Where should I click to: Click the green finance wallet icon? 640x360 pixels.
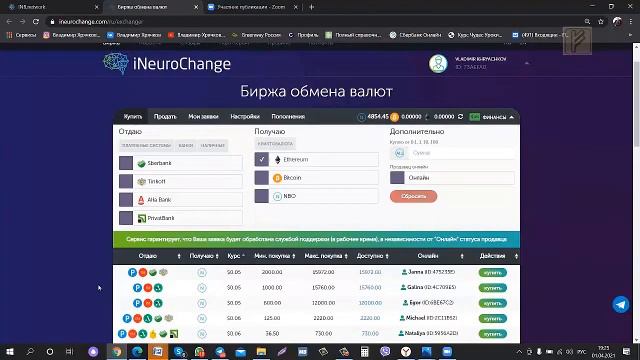tap(474, 117)
